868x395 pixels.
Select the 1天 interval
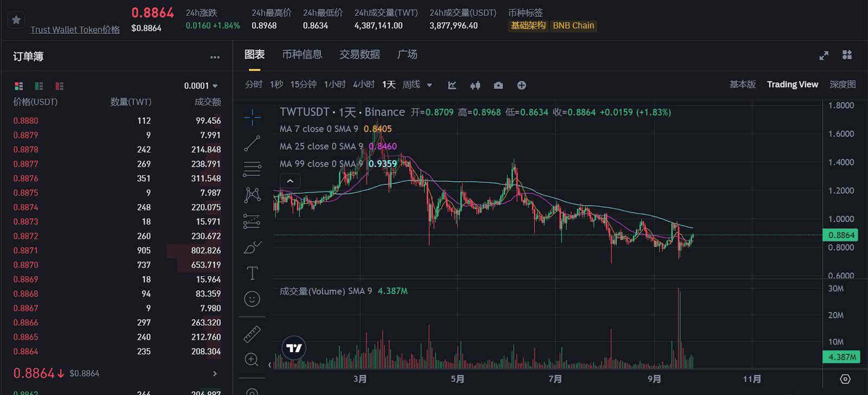pyautogui.click(x=389, y=85)
